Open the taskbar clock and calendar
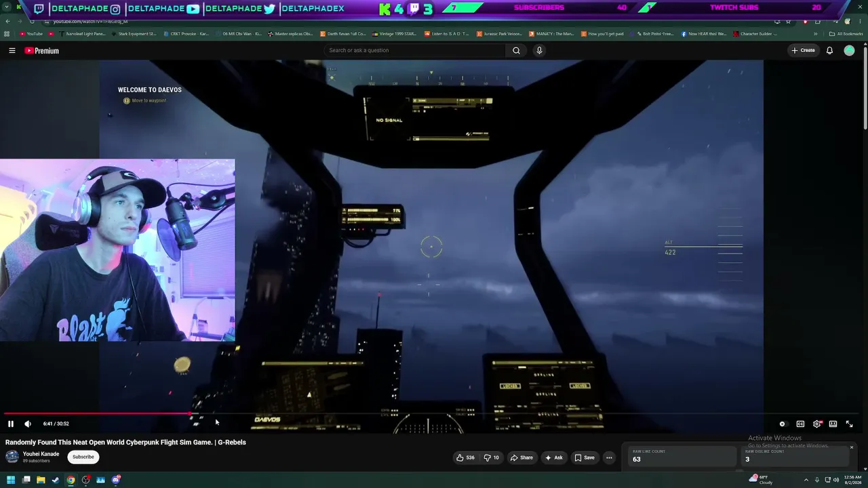Image resolution: width=868 pixels, height=488 pixels. [853, 480]
